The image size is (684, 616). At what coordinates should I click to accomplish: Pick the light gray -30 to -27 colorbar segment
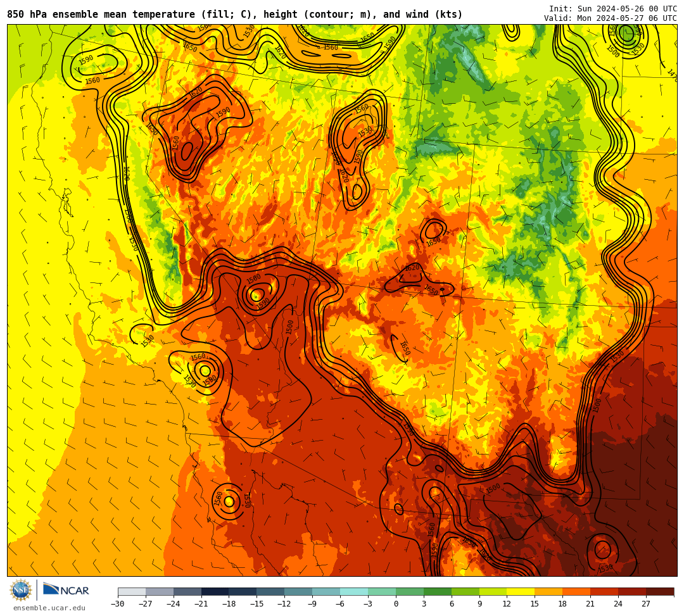tap(132, 591)
